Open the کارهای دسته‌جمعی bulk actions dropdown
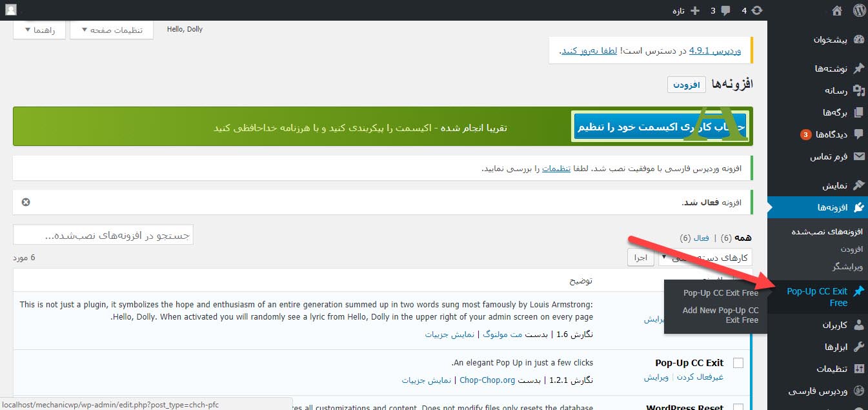 pos(705,258)
